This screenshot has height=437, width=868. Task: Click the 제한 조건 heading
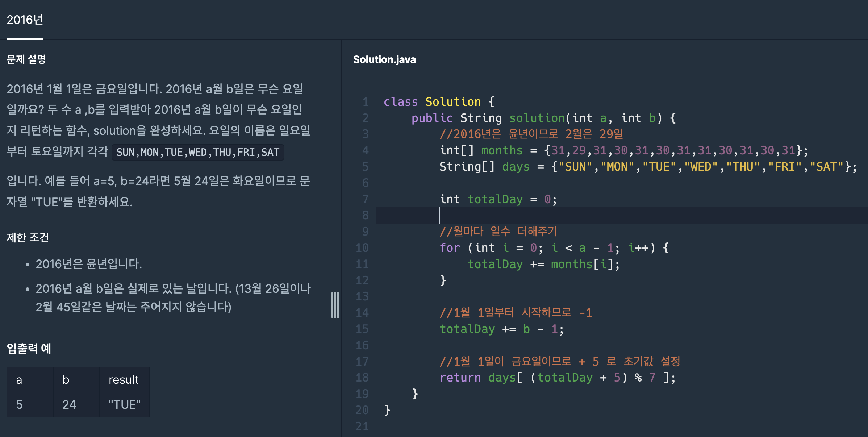tap(28, 237)
